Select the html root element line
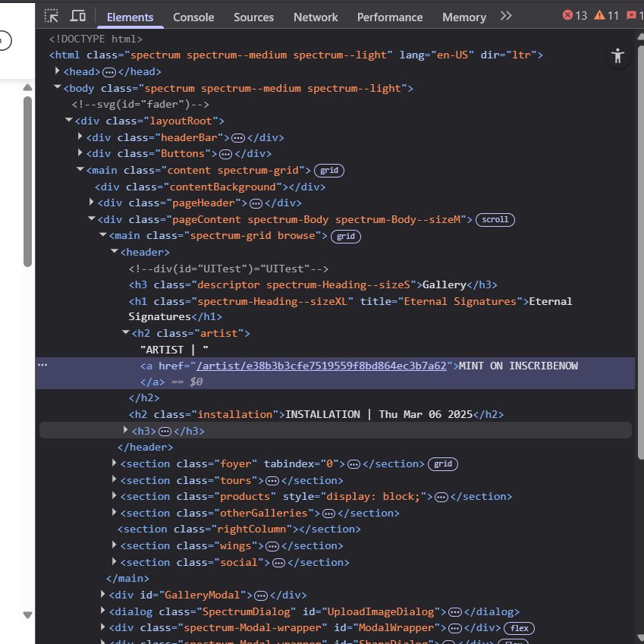The width and height of the screenshot is (644, 644). (x=296, y=55)
